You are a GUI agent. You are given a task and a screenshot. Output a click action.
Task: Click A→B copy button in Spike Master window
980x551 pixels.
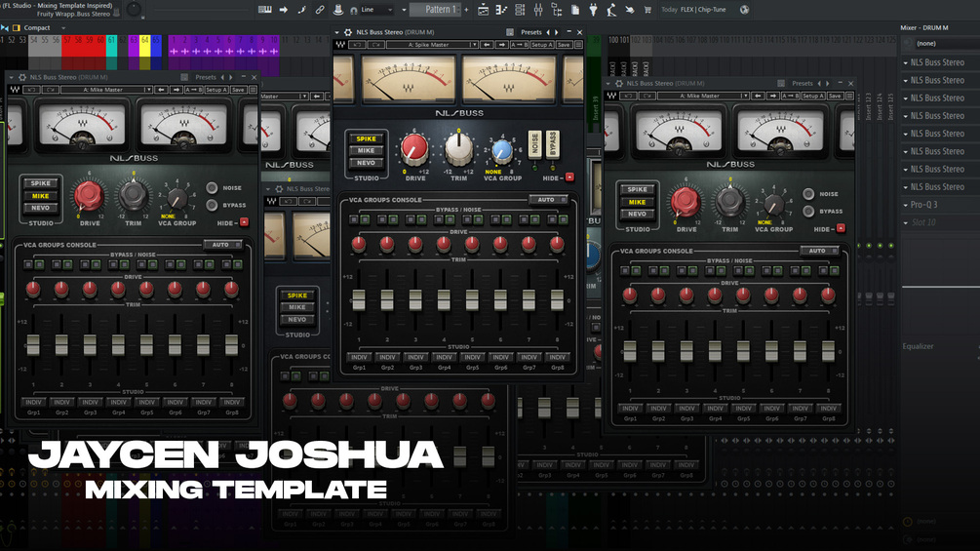[520, 45]
